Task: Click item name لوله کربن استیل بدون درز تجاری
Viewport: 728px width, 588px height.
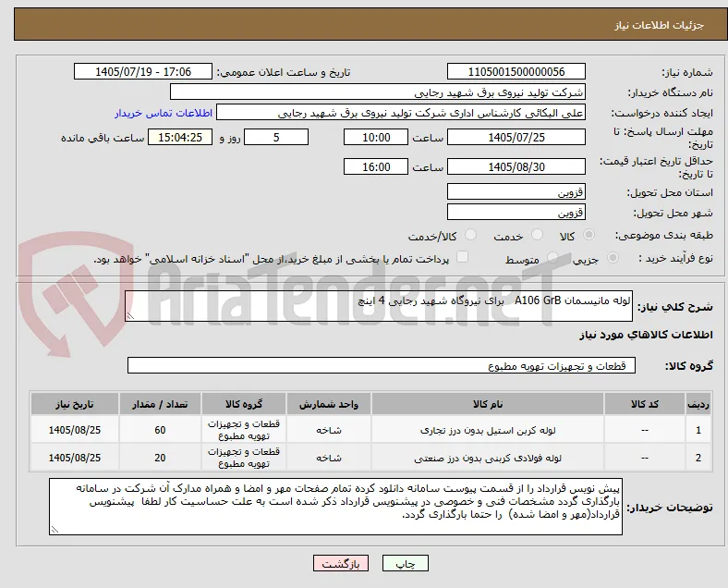Action: (x=488, y=430)
